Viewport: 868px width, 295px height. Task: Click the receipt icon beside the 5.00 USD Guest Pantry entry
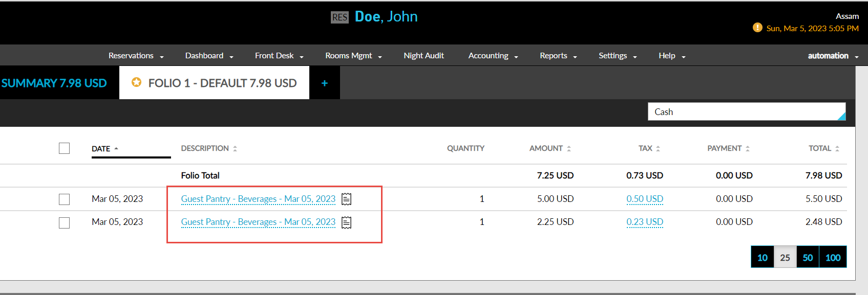[347, 199]
